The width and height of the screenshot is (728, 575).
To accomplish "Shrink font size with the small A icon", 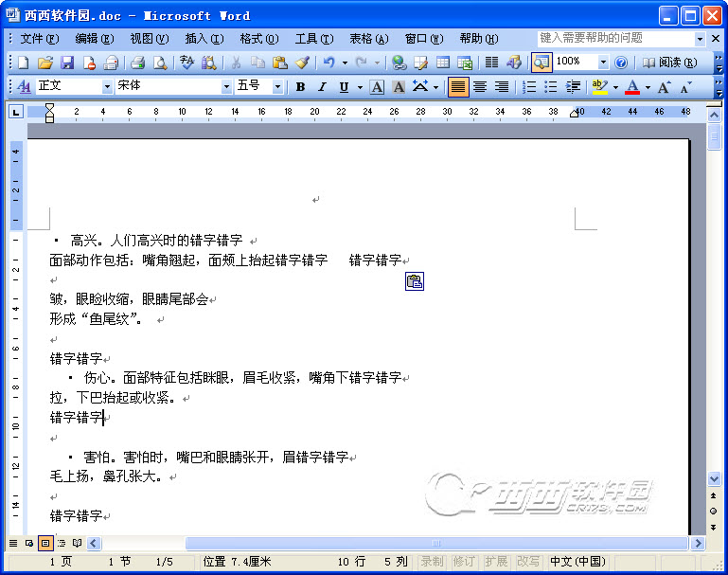I will [685, 87].
